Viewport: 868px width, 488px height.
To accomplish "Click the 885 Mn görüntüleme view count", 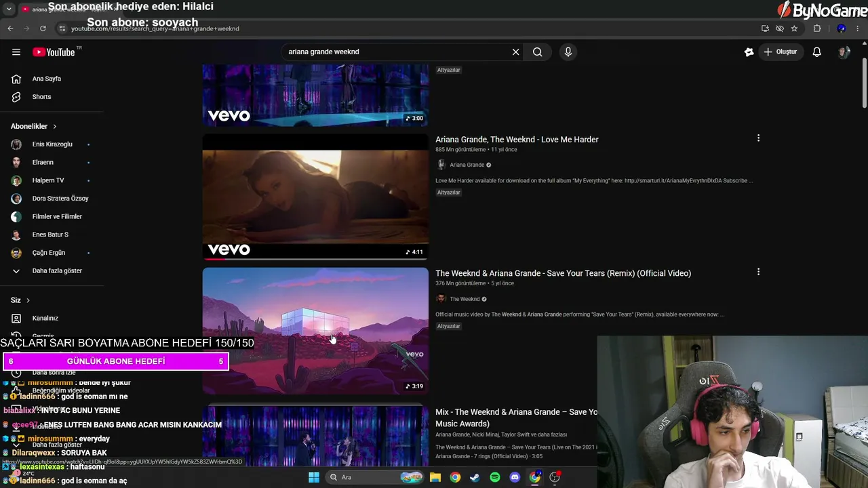I will (x=460, y=150).
